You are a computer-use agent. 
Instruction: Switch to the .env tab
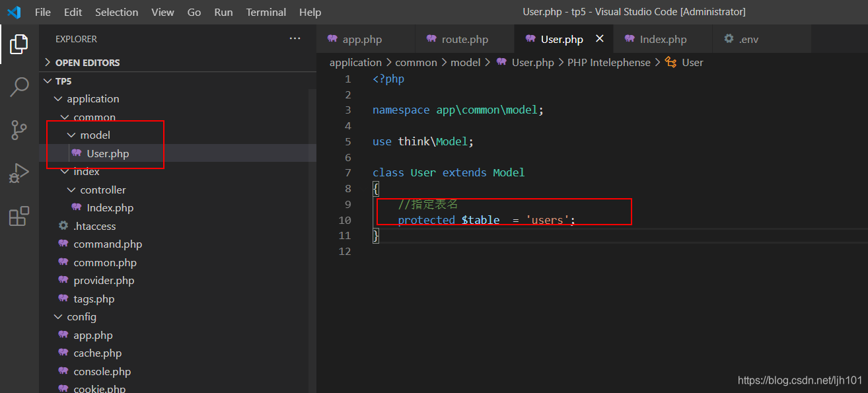[x=762, y=39]
